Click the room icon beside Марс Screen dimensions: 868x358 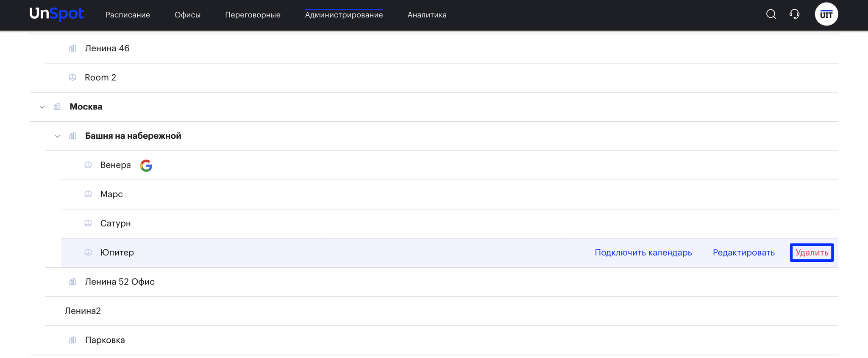pos(88,194)
